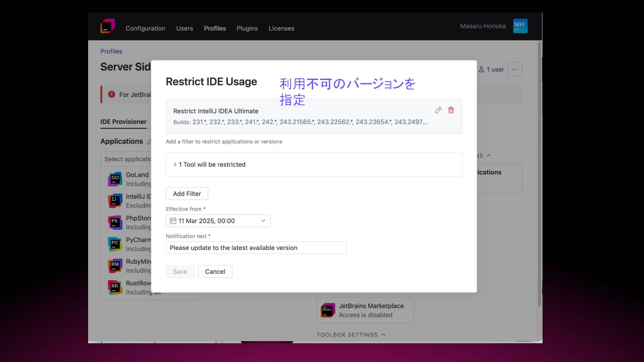Screen dimensions: 644x362
Task: Click the RustRover application icon
Action: pyautogui.click(x=115, y=287)
